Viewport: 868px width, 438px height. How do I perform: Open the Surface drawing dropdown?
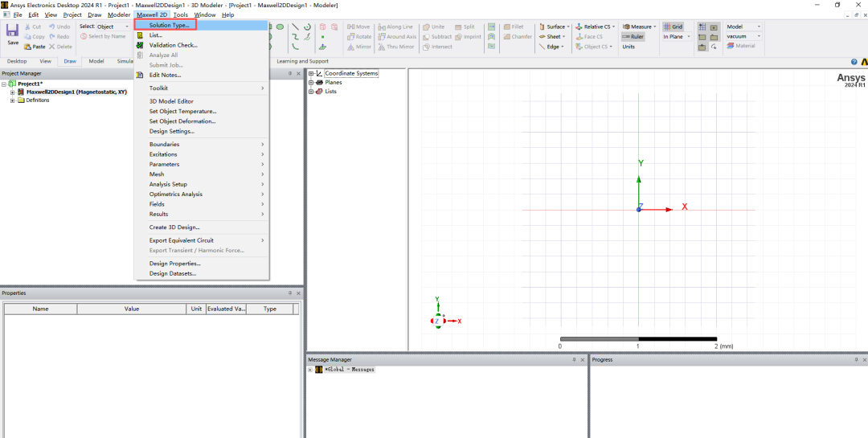coord(554,27)
